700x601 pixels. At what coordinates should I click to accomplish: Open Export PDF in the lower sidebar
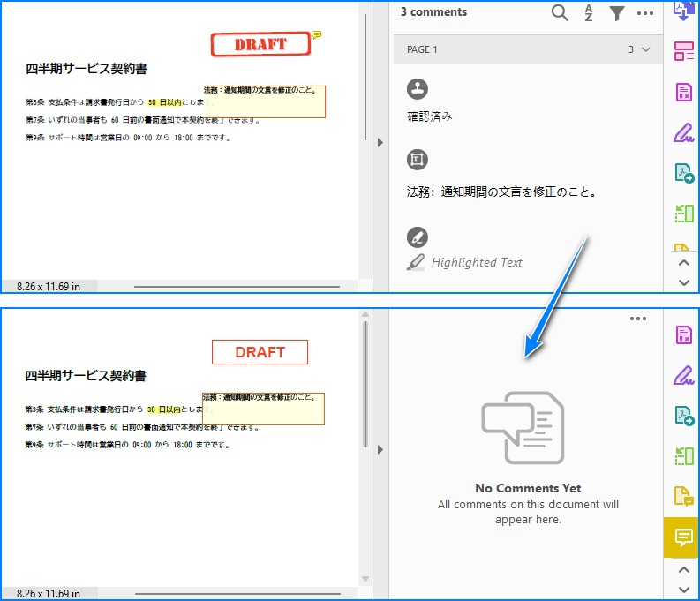coord(684,416)
